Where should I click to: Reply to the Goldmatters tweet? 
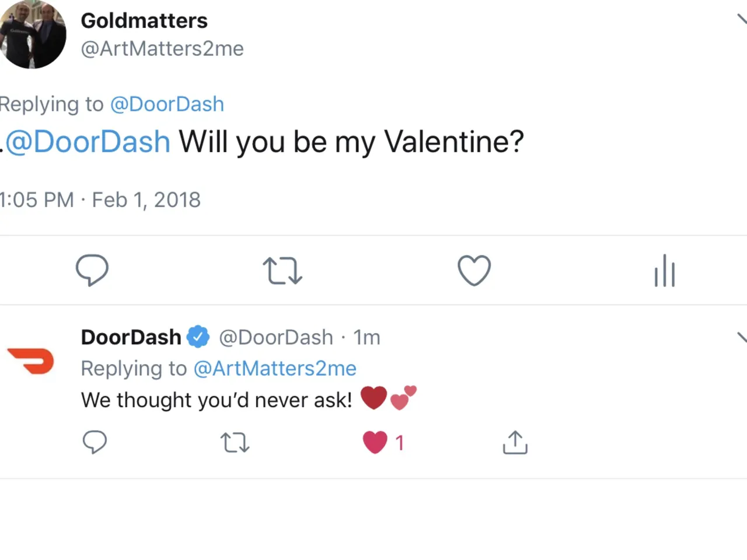point(92,270)
